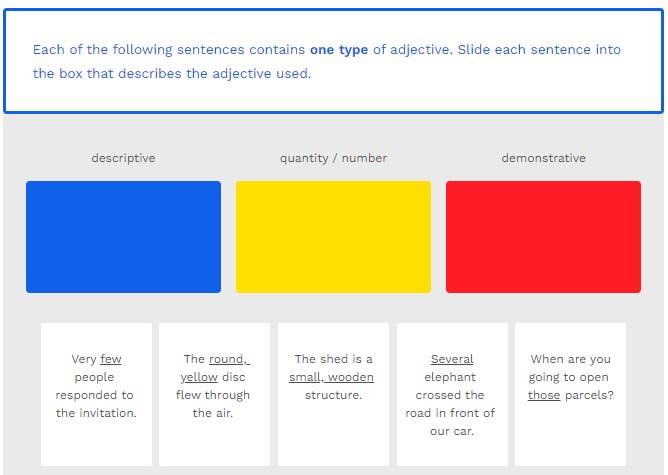Click the yellow quantity / number box

point(333,237)
